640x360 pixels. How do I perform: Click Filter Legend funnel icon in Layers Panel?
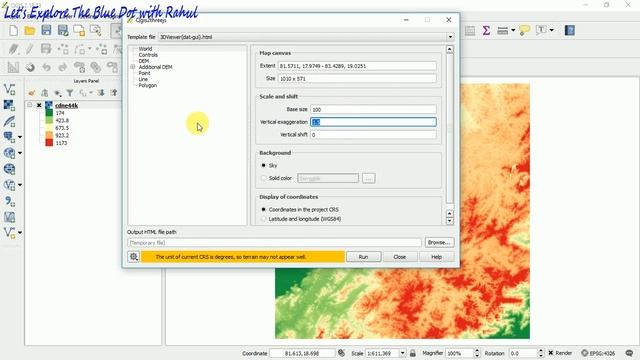pos(70,93)
